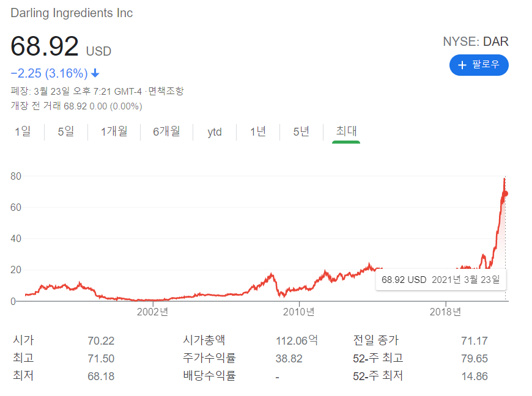Screen dimensions: 532x396
Task: Select the 5일 time range tab
Action: click(x=67, y=131)
